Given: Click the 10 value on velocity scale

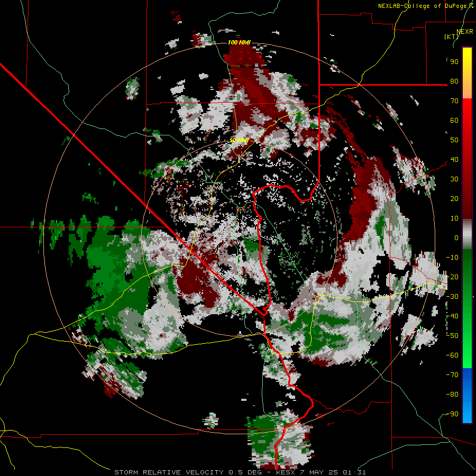Looking at the screenshot, I should pyautogui.click(x=454, y=218).
